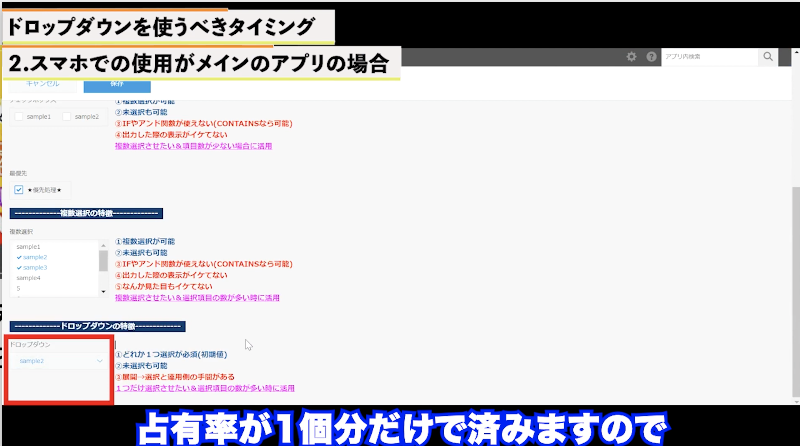Check the sample2 checkbox
The width and height of the screenshot is (800, 446).
[x=67, y=117]
